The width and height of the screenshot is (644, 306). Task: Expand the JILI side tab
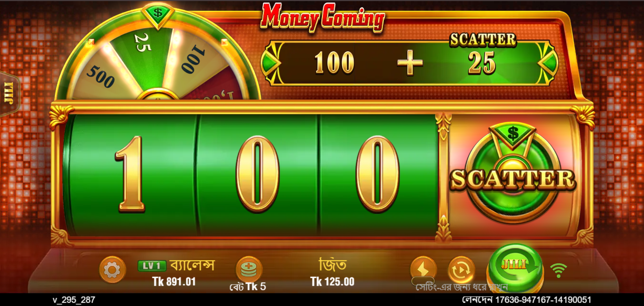9,94
